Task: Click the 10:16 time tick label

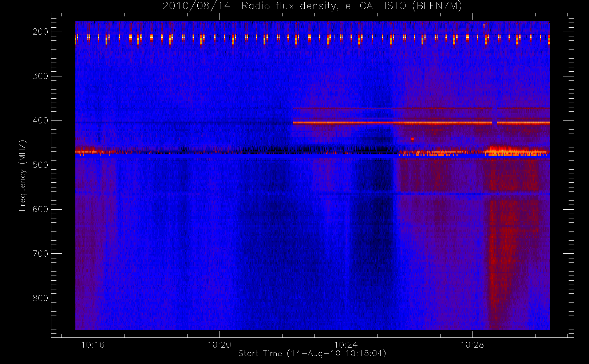Action: point(93,345)
